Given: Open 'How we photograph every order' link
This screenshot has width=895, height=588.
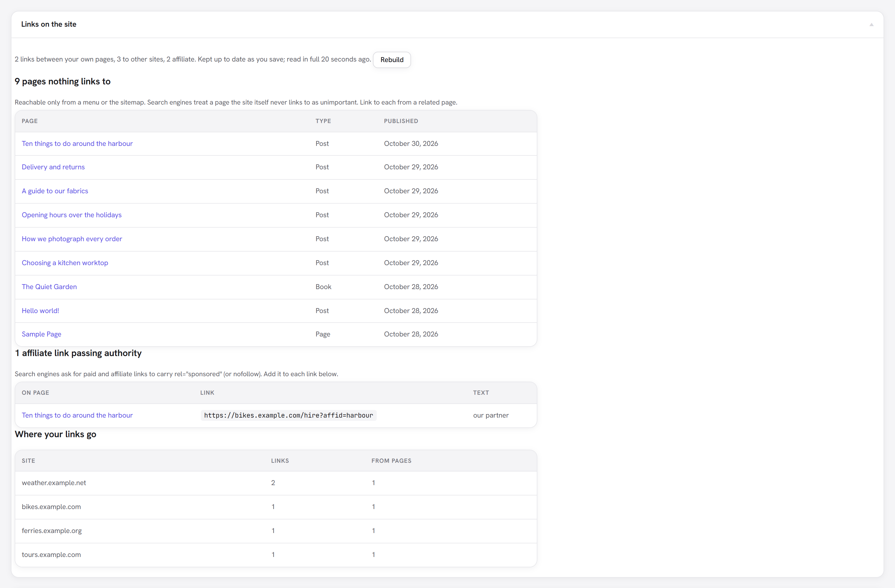Looking at the screenshot, I should [x=72, y=239].
